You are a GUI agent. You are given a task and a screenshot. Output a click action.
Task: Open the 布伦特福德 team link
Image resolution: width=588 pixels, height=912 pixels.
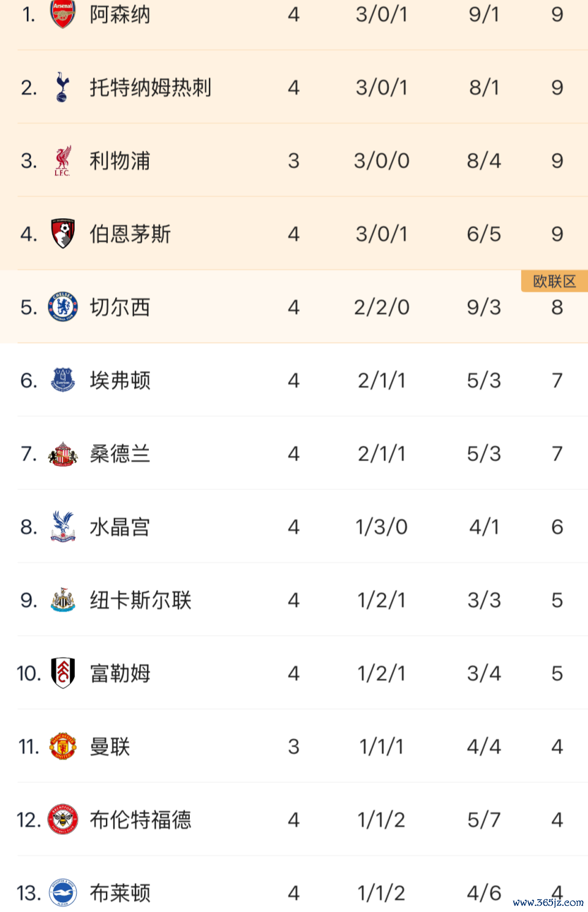(x=140, y=819)
